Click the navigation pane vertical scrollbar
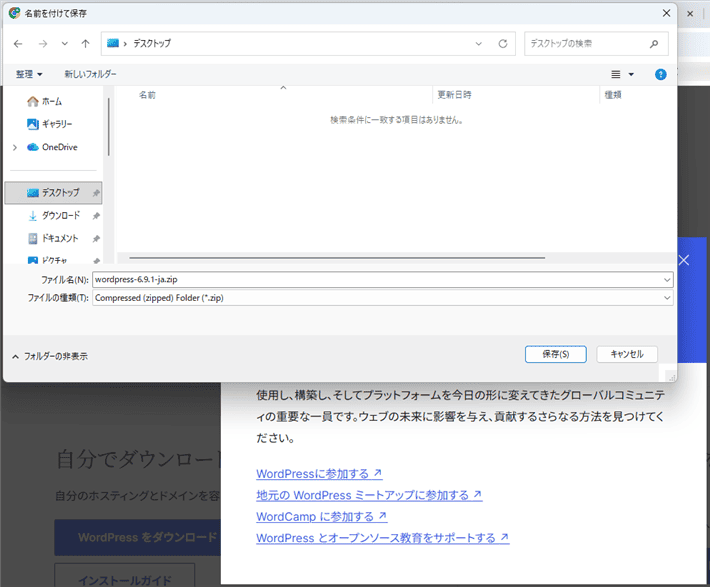The width and height of the screenshot is (710, 587). click(109, 126)
